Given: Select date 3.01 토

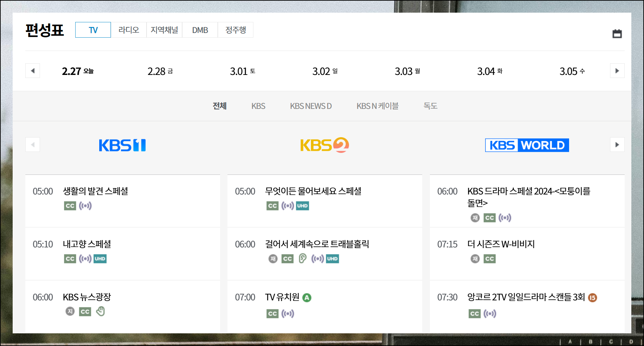Looking at the screenshot, I should (242, 71).
